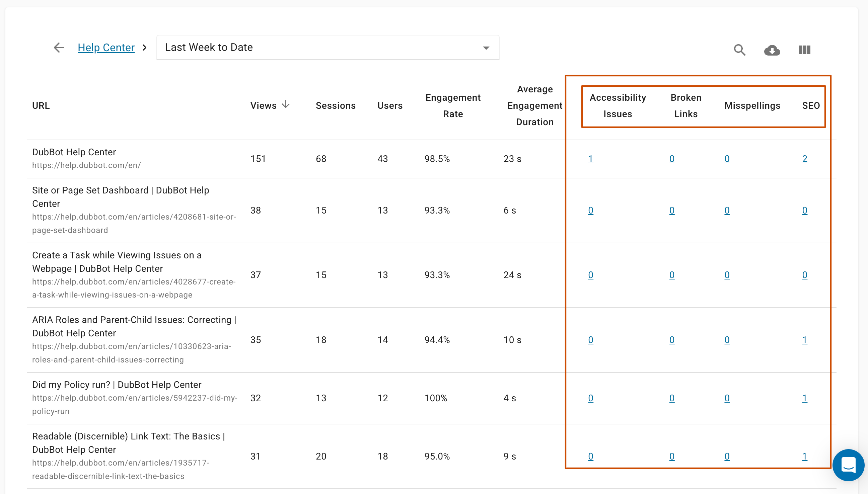
Task: Click the search icon in the toolbar
Action: pos(740,50)
